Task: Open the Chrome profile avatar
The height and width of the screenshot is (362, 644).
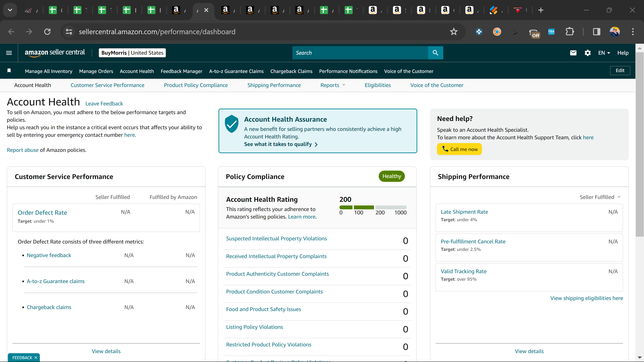Action: tap(614, 32)
